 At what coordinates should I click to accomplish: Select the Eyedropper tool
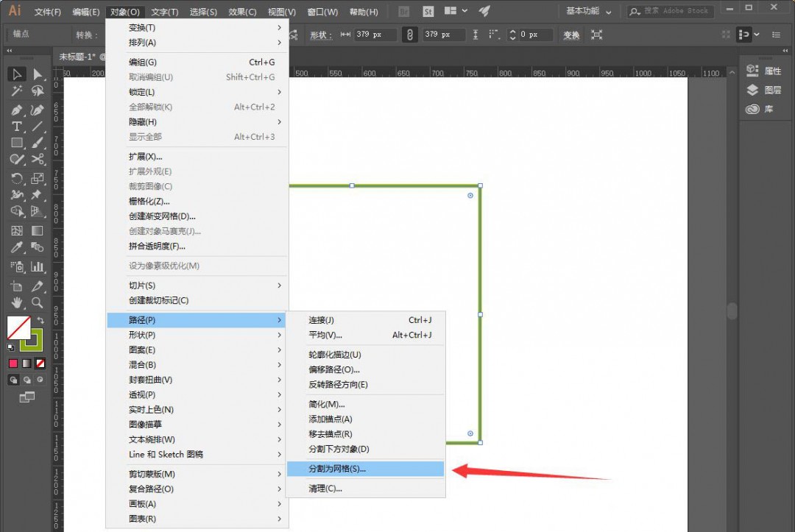point(16,249)
